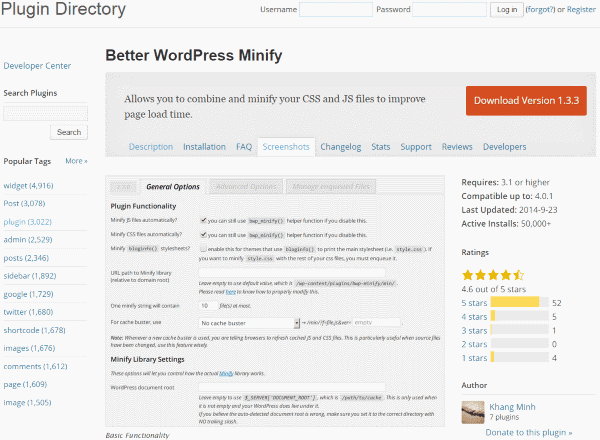This screenshot has height=440, width=600.
Task: Open the No cache buster dropdown
Action: coord(249,323)
